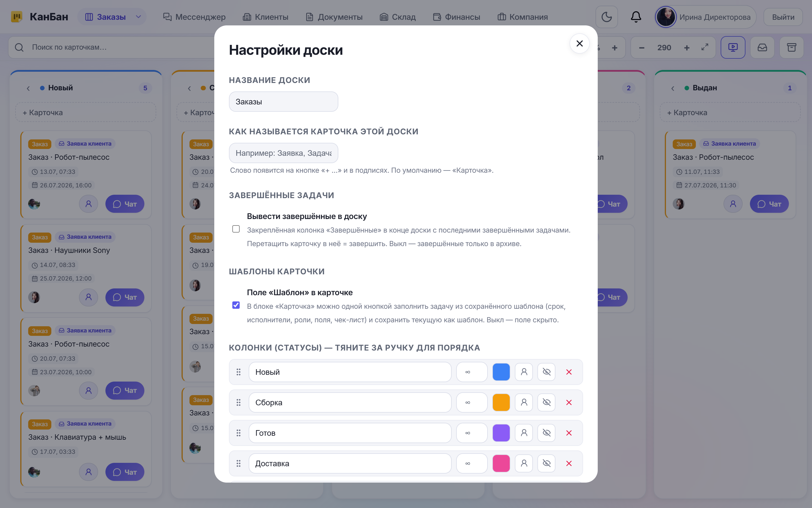Edit the Новый column name field
Image resolution: width=812 pixels, height=508 pixels.
point(350,372)
